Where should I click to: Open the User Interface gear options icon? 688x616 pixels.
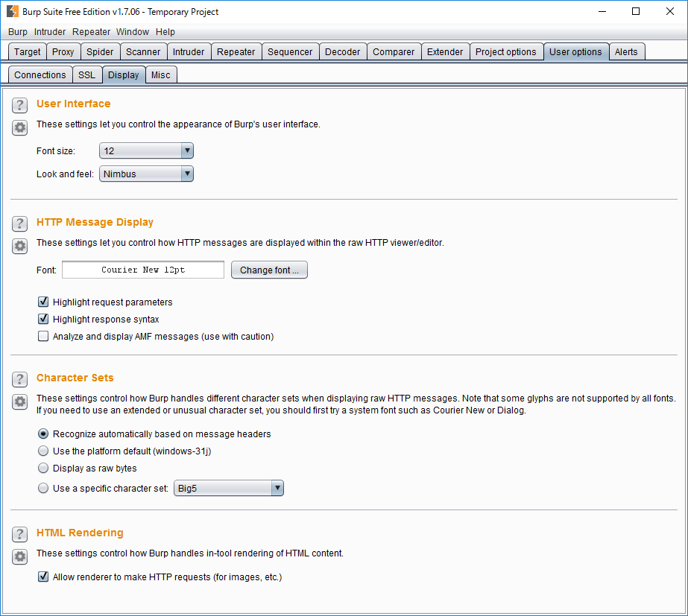[x=20, y=127]
